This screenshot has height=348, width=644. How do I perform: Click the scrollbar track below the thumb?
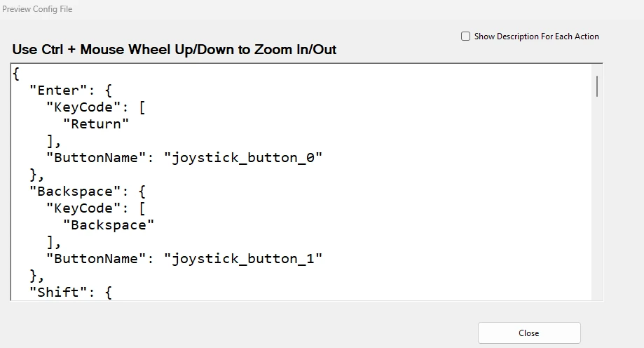tap(597, 197)
